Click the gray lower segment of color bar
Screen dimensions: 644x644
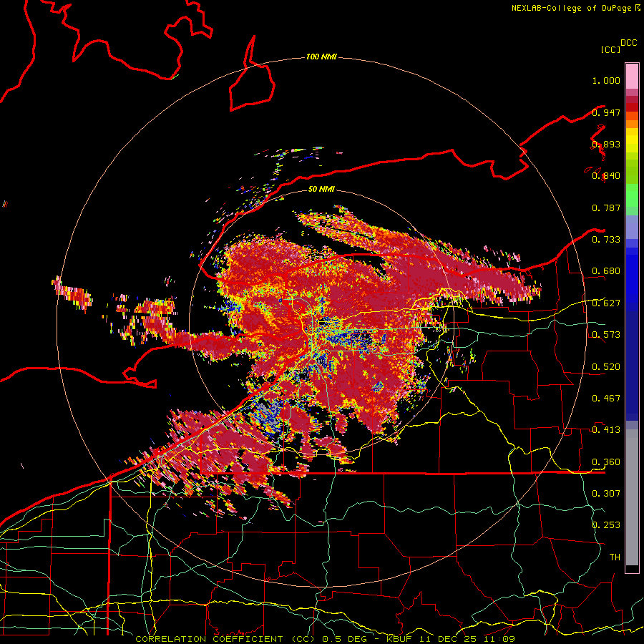632,497
